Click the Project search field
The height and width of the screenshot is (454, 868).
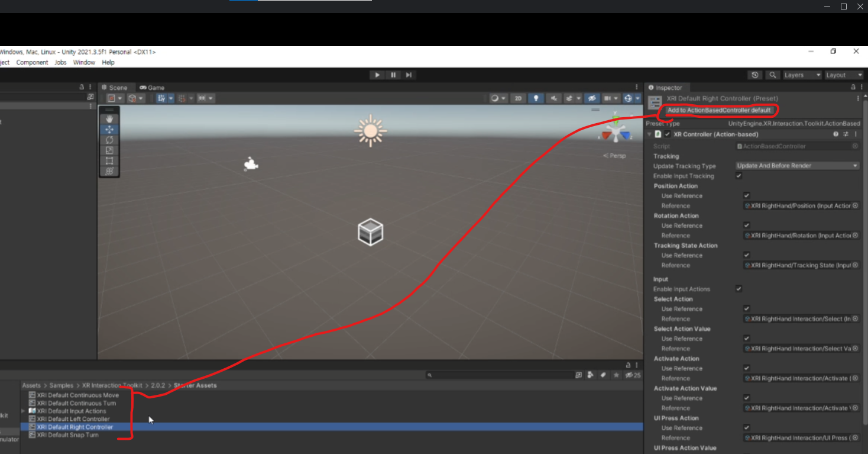[500, 375]
